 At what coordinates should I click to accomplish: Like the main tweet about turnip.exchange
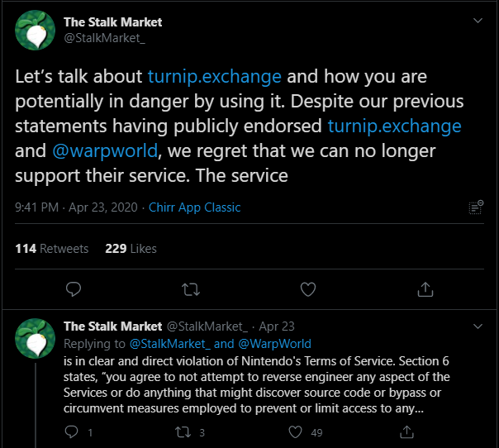point(308,289)
